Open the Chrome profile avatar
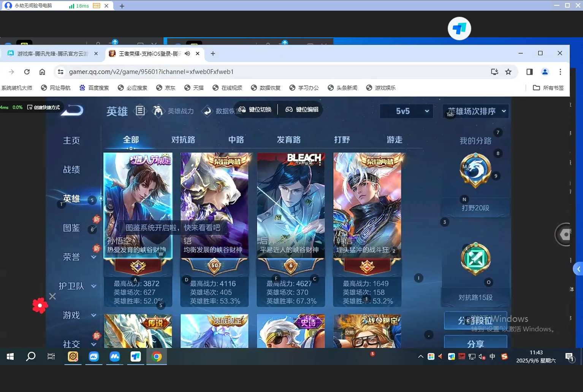The image size is (583, 392). [x=545, y=72]
